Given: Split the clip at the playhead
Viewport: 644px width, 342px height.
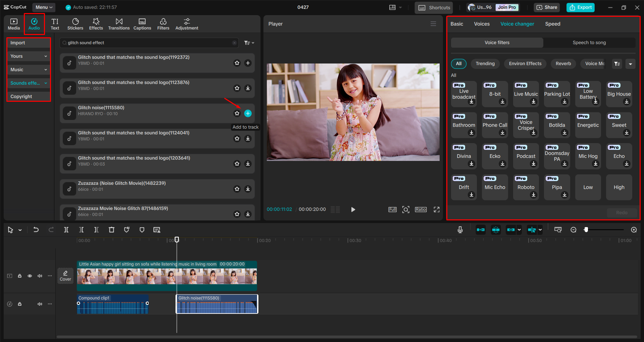Looking at the screenshot, I should coord(66,230).
